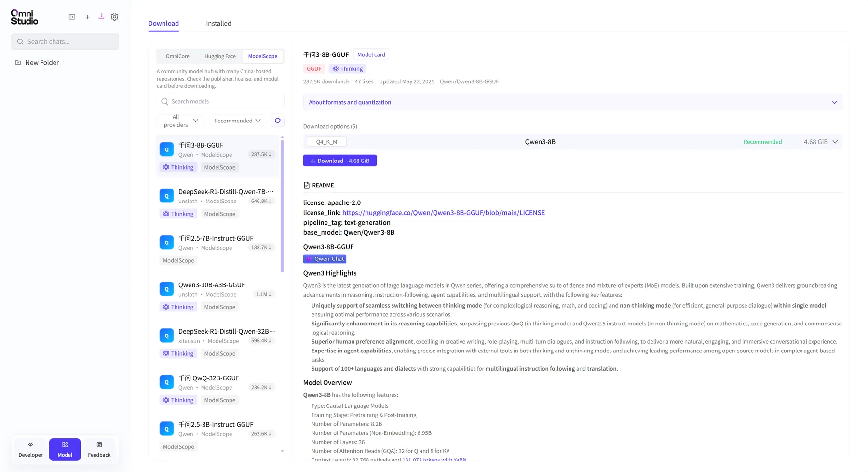Viewport: 868px width, 472px height.
Task: Click Thinking tag on Qwen3-30B-A3B-GGUF
Action: [x=178, y=307]
